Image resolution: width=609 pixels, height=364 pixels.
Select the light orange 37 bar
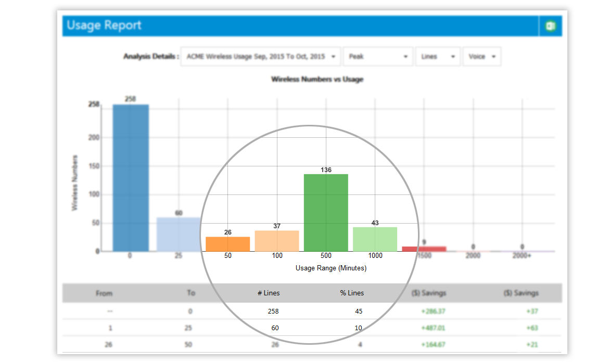pyautogui.click(x=277, y=241)
